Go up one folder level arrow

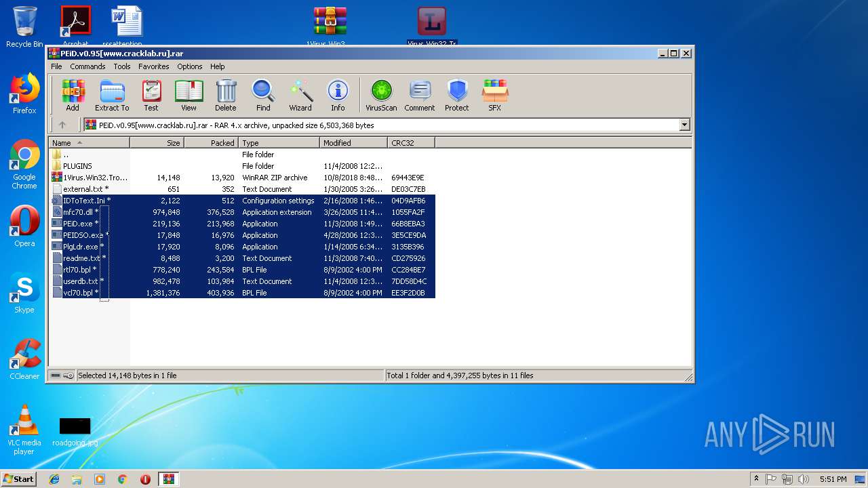click(62, 125)
